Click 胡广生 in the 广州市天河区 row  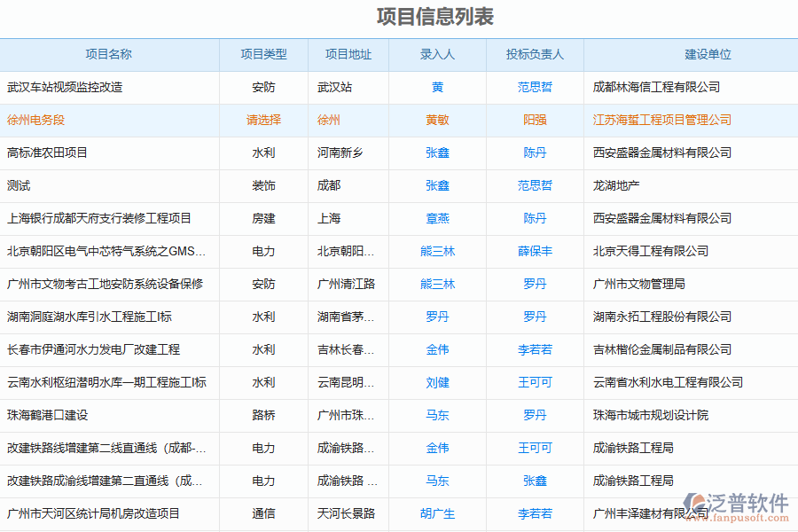[x=436, y=512]
